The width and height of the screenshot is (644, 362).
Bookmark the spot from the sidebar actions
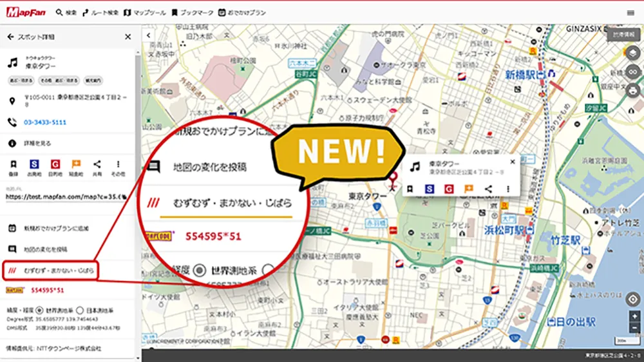(x=13, y=165)
